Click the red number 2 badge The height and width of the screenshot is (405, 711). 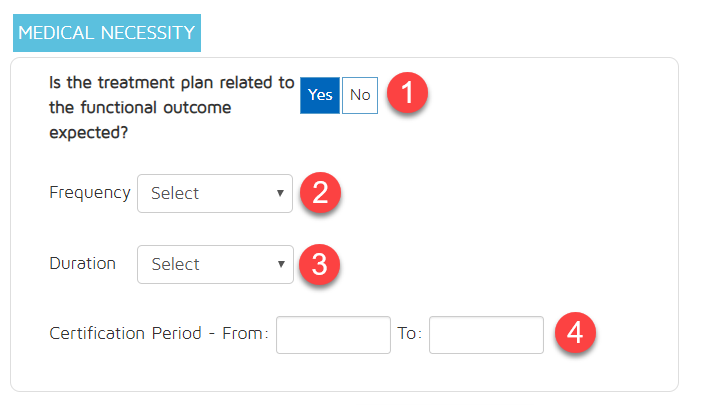tap(321, 193)
